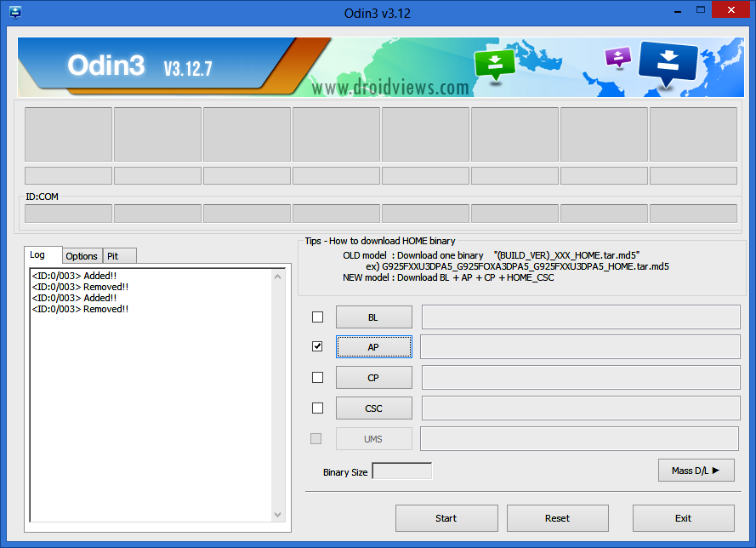
Task: Click the UMS file path field
Action: coord(579,438)
